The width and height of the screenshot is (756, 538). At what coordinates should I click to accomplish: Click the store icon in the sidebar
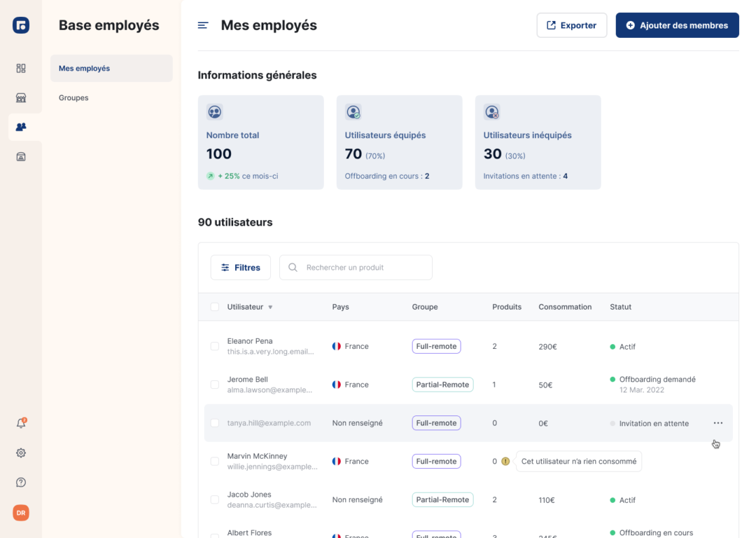(x=21, y=98)
